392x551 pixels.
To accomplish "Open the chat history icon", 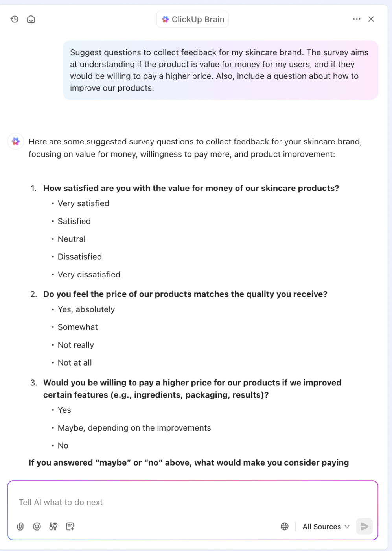I will coord(15,19).
